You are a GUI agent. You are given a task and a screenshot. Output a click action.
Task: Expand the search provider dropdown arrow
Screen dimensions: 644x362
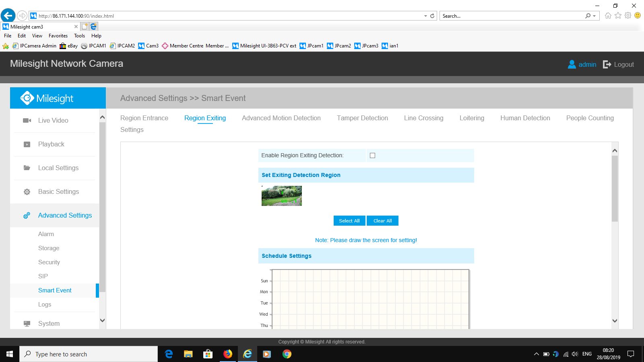point(594,16)
